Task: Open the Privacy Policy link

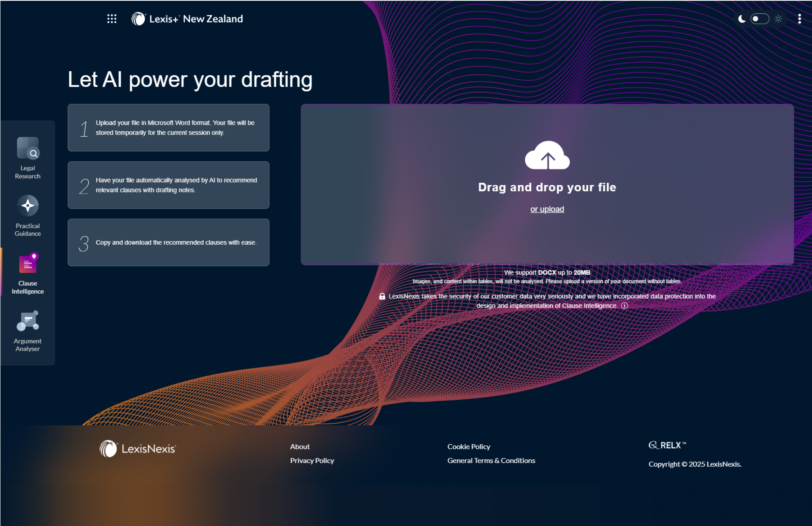Action: click(x=312, y=461)
